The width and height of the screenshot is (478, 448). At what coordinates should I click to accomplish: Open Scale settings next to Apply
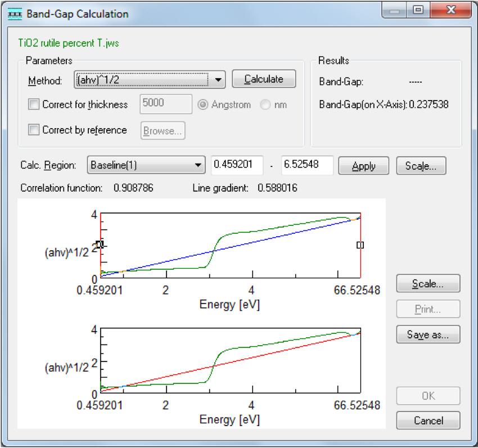[x=421, y=166]
